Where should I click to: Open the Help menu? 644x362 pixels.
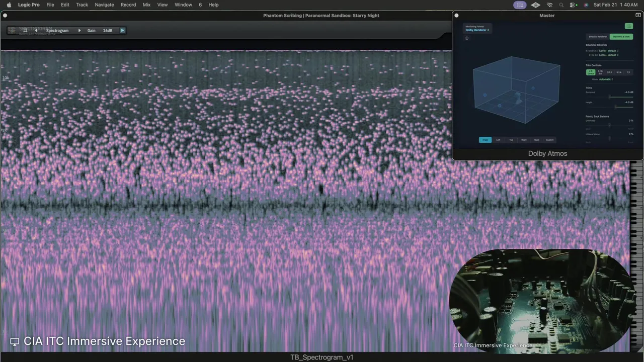(213, 5)
